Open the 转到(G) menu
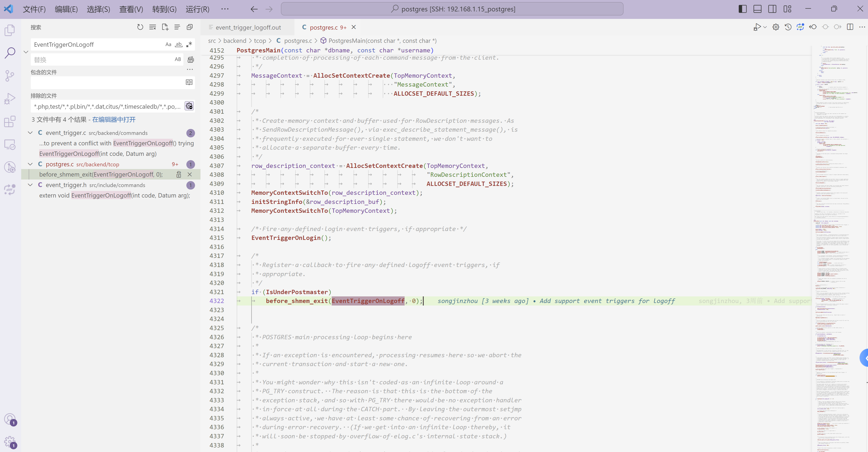The height and width of the screenshot is (452, 868). [164, 9]
